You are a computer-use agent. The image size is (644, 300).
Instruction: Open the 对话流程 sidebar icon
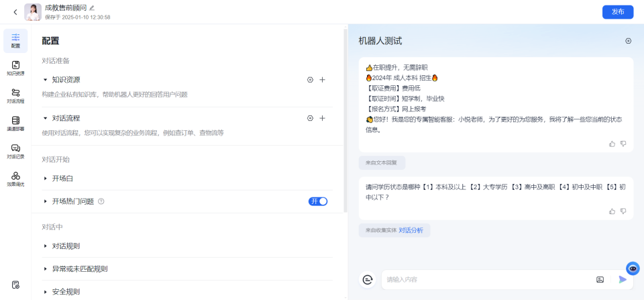[x=15, y=95]
